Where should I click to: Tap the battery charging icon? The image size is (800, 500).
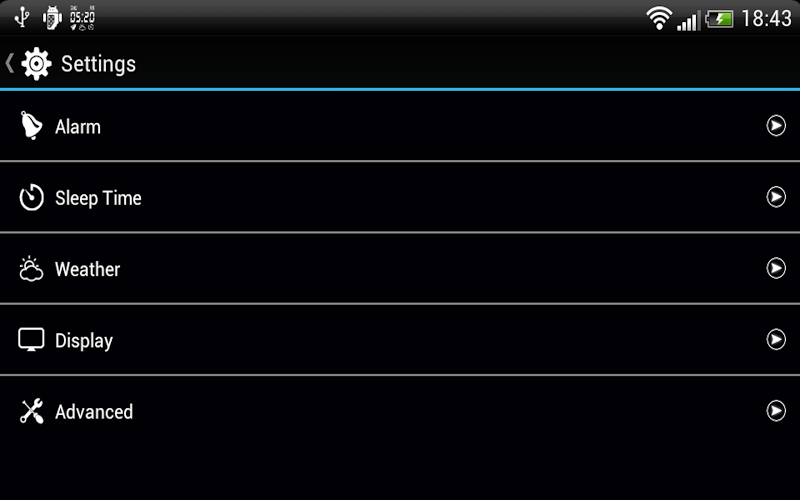point(719,19)
